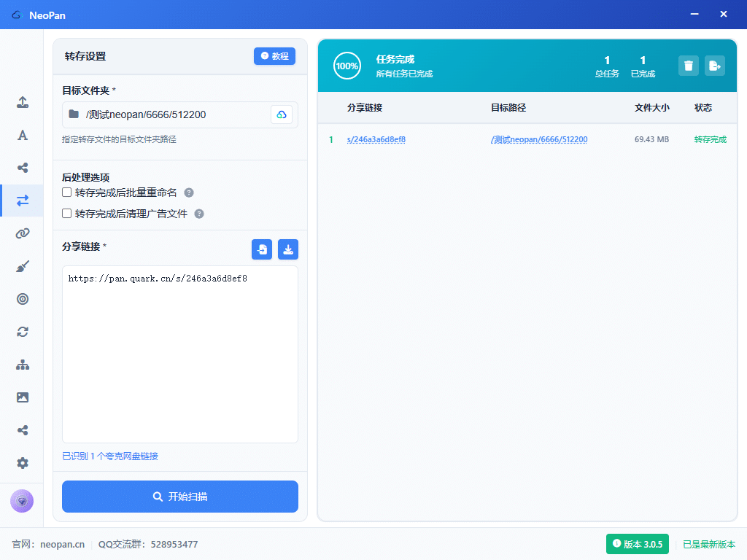This screenshot has height=560, width=747.
Task: Open the share link s/246a3a6d8ef8 in task list
Action: pos(376,139)
